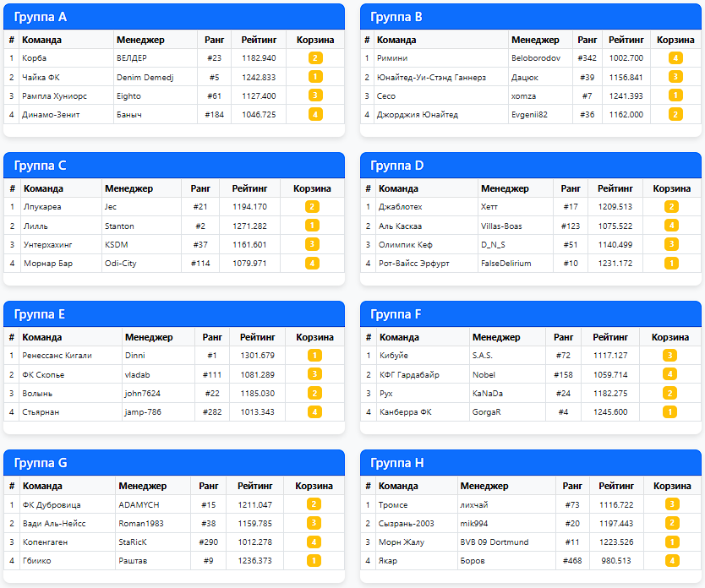Click the Корзина column header in Группа B
Image resolution: width=705 pixels, height=588 pixels.
point(675,40)
